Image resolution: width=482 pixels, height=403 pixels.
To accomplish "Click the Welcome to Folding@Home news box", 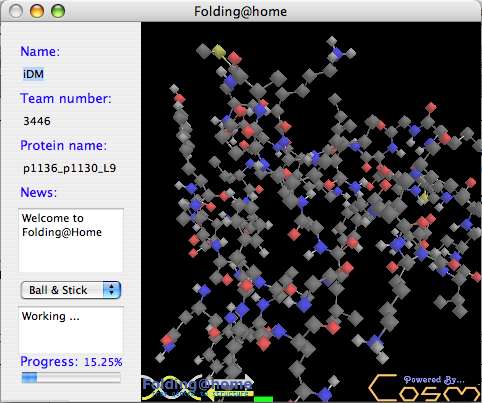I will tap(71, 240).
